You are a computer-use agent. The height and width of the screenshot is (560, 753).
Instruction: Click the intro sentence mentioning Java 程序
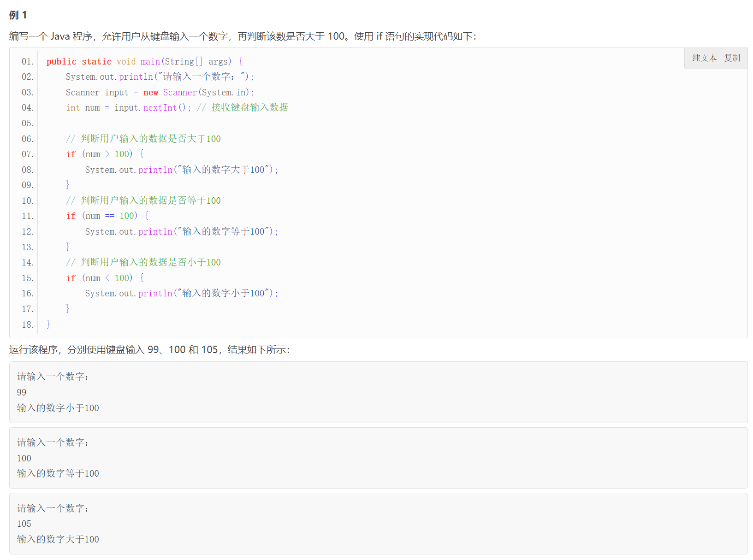pyautogui.click(x=243, y=36)
